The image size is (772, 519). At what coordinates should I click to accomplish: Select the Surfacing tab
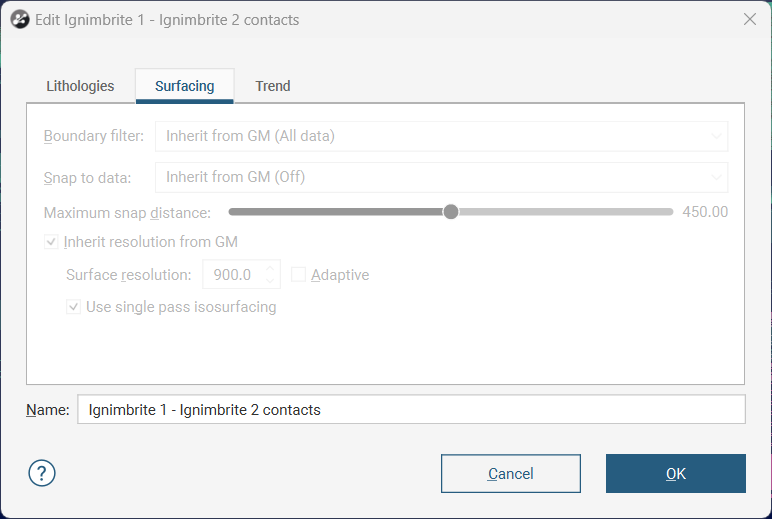pos(184,86)
